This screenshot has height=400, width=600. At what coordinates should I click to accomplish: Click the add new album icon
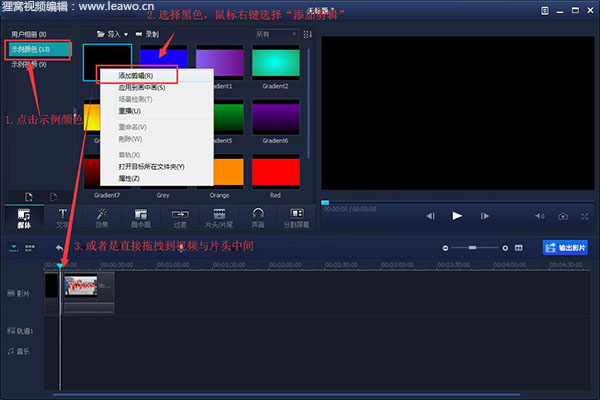(x=29, y=197)
